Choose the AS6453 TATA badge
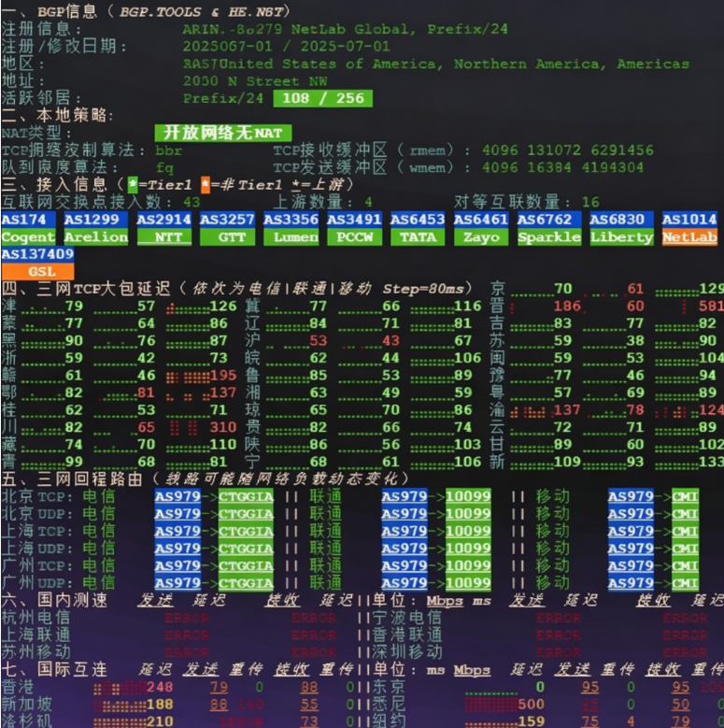Screen dimensions: 724x728 coord(418,228)
